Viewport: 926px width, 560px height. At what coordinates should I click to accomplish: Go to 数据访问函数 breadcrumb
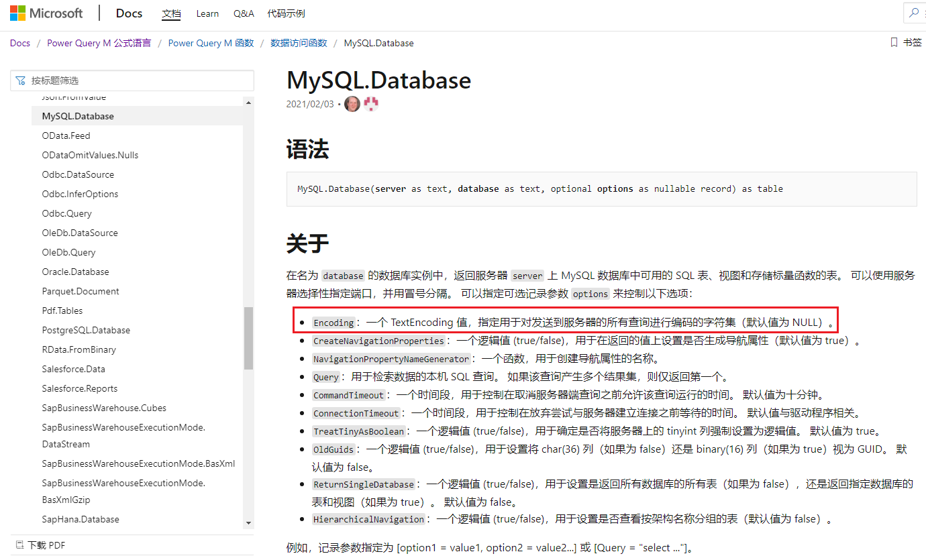tap(299, 43)
